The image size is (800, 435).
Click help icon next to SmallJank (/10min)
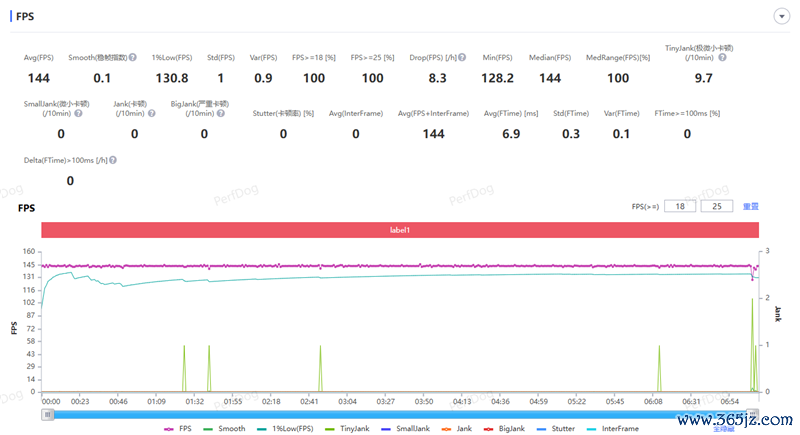pyautogui.click(x=78, y=113)
